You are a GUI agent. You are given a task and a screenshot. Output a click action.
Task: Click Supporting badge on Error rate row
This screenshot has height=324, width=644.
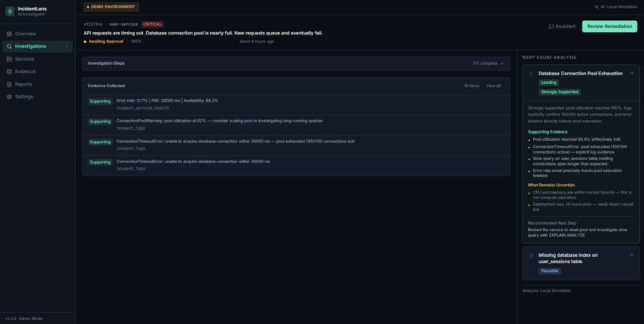pyautogui.click(x=100, y=101)
